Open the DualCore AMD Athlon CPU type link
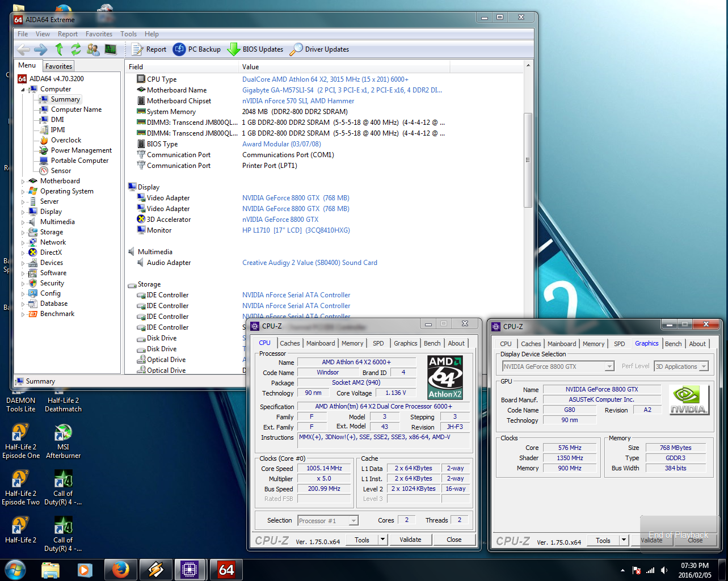 coord(325,79)
